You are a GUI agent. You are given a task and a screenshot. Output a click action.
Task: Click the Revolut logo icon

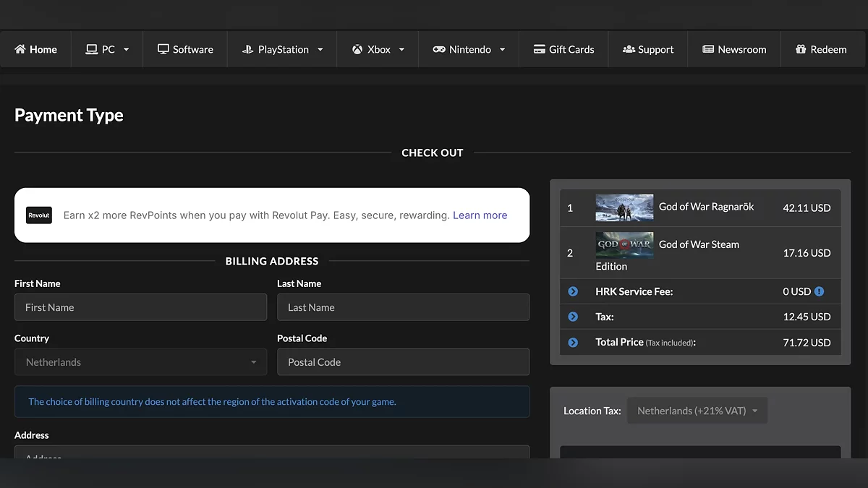pyautogui.click(x=39, y=215)
